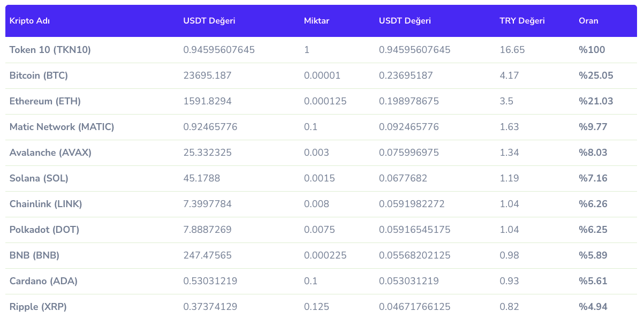Click the %25.05 ratio for Bitcoin
The width and height of the screenshot is (644, 326).
[596, 75]
